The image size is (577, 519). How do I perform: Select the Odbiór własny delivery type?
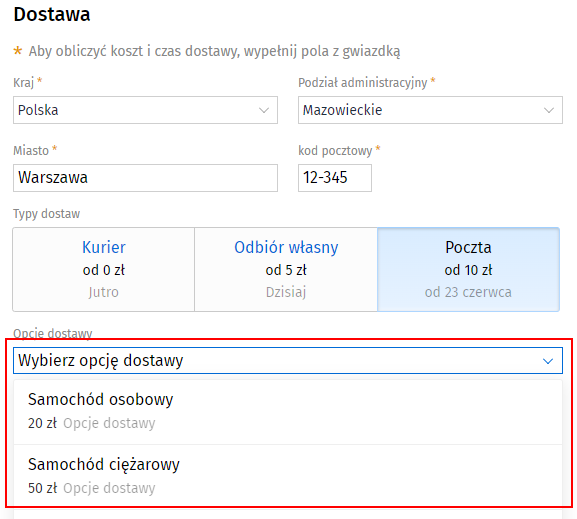[x=286, y=269]
